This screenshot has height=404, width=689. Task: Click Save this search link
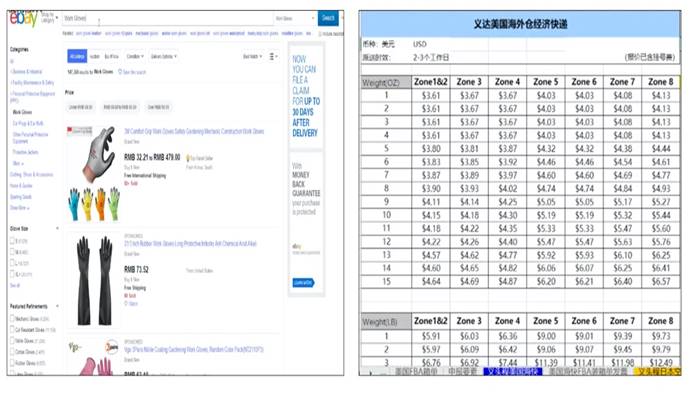click(x=132, y=72)
